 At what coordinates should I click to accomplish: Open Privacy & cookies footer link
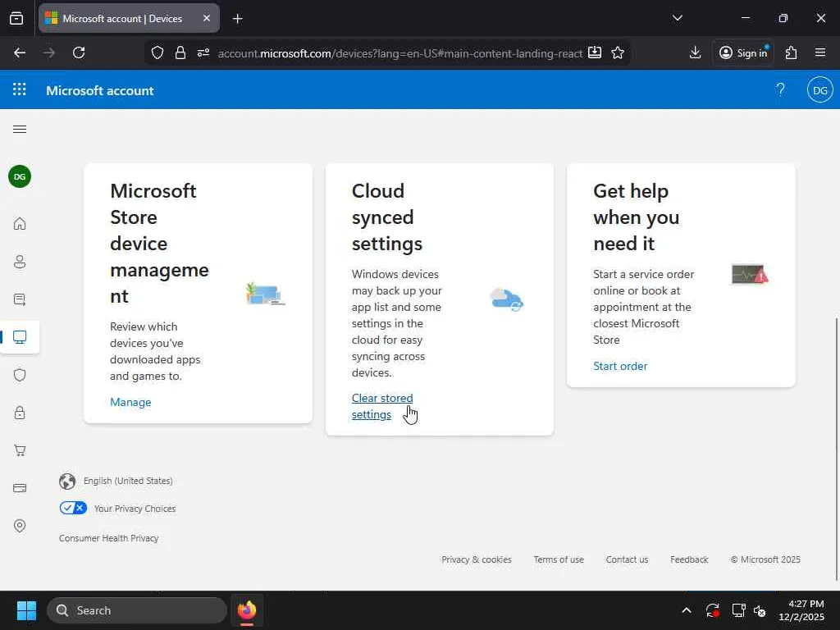pos(477,559)
